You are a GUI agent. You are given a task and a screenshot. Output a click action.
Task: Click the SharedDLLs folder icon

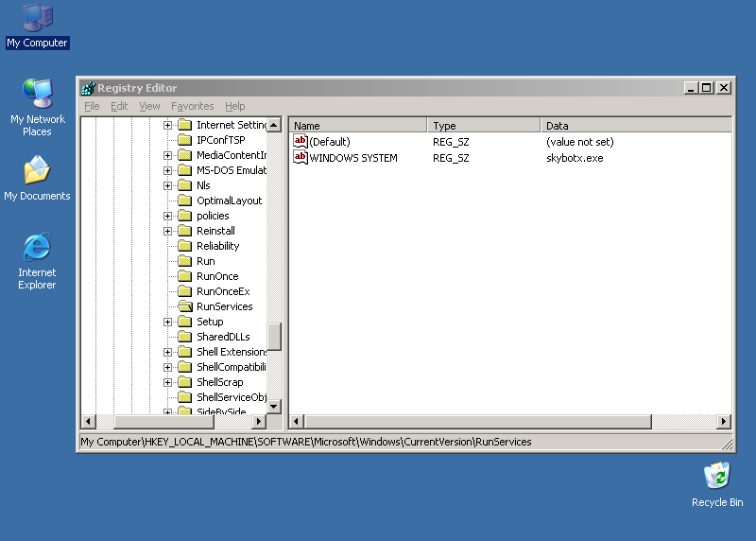(184, 337)
